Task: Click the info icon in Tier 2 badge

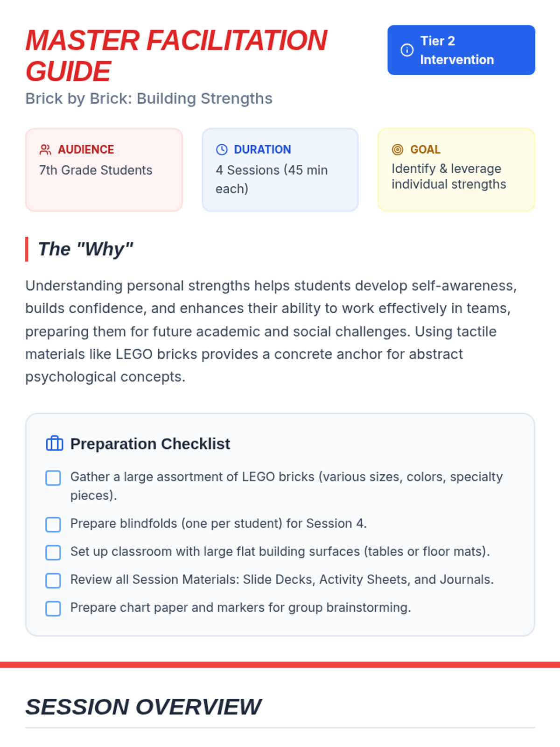Action: [x=407, y=50]
